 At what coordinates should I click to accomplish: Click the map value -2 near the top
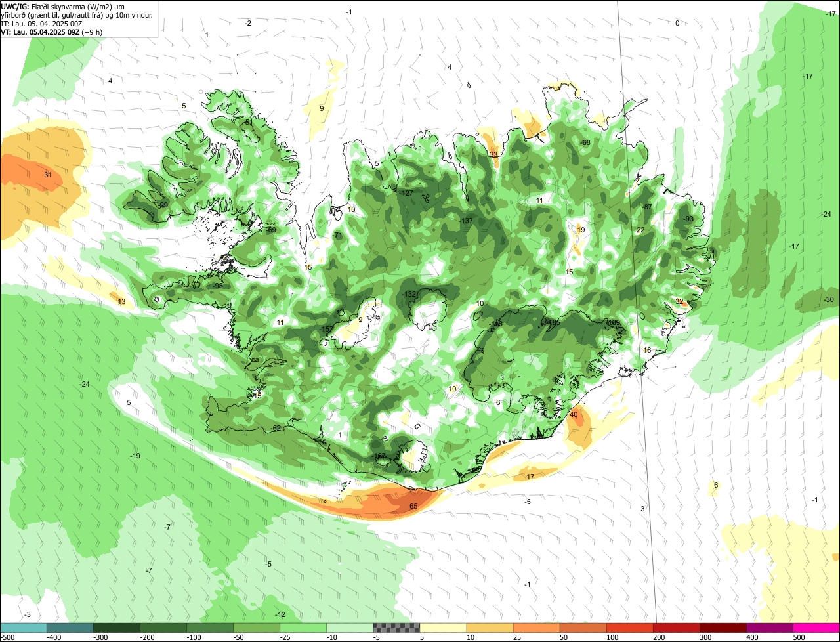(x=247, y=23)
